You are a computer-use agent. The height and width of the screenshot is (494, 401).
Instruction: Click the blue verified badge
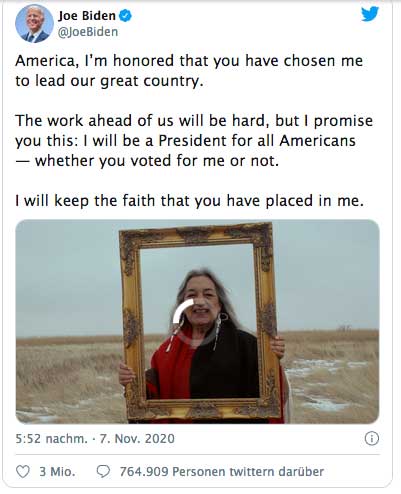(125, 16)
